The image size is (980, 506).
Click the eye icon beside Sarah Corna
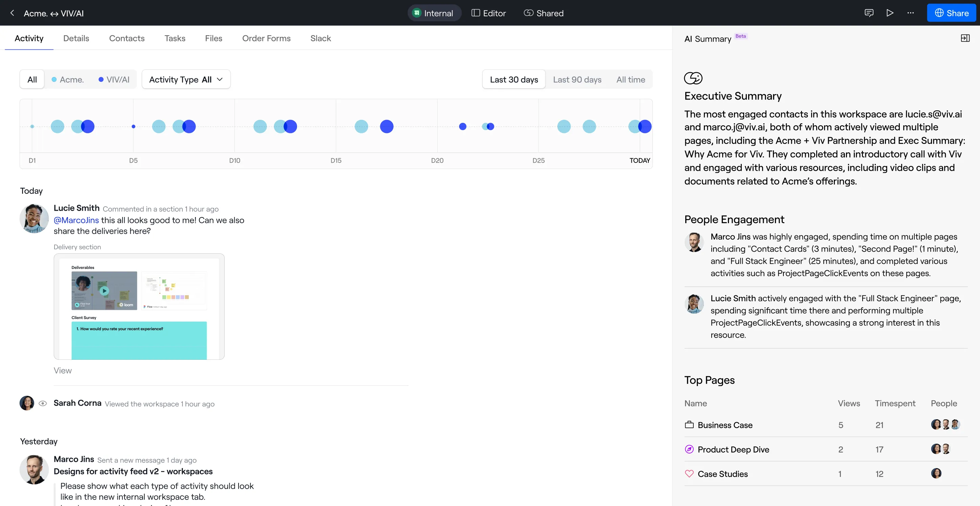pos(43,404)
